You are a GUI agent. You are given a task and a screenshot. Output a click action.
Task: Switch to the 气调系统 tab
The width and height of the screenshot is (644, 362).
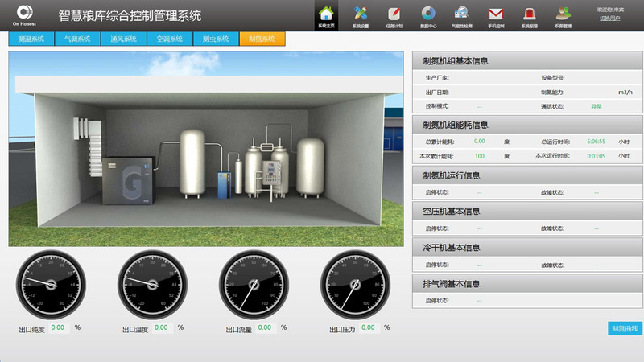(x=77, y=39)
